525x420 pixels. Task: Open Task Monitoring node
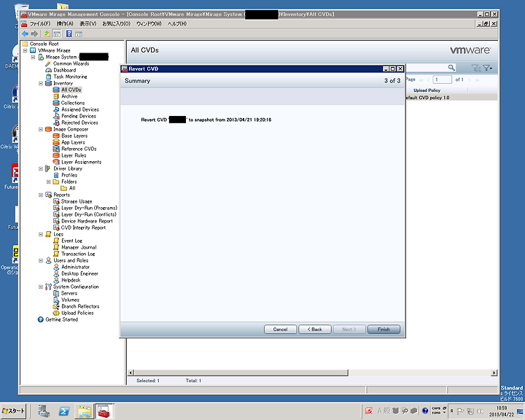click(70, 77)
